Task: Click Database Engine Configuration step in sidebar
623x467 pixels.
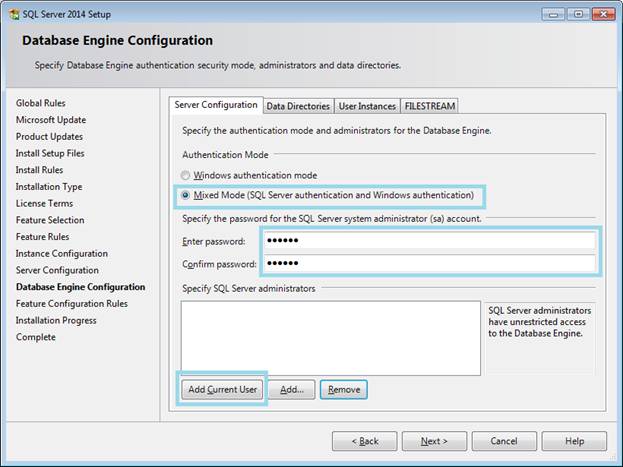Action: 81,287
